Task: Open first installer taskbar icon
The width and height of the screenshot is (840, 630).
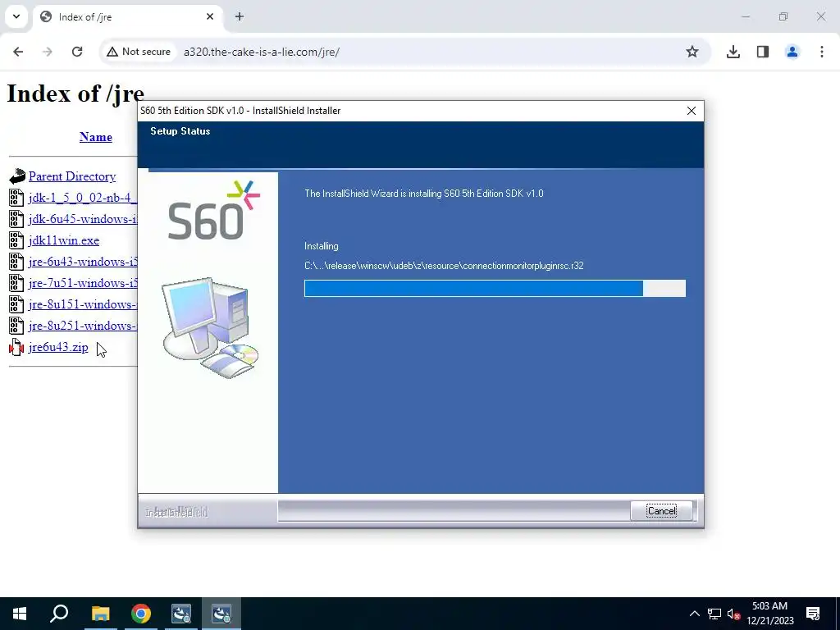Action: [x=181, y=614]
